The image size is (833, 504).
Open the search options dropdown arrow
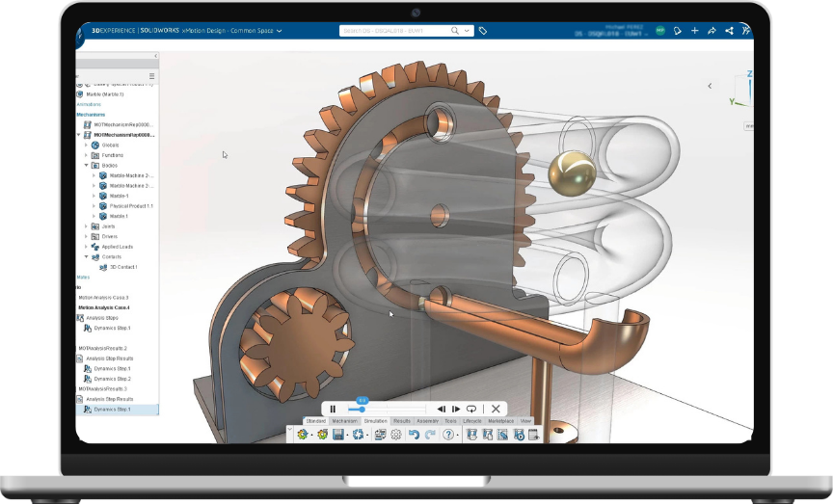click(x=467, y=31)
